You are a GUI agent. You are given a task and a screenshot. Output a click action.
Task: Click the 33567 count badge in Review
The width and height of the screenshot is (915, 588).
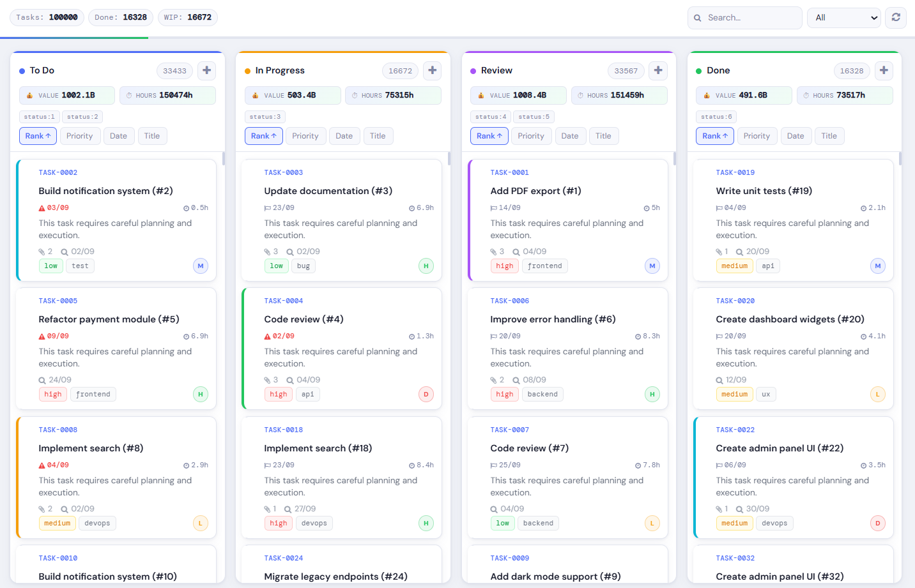click(x=626, y=71)
